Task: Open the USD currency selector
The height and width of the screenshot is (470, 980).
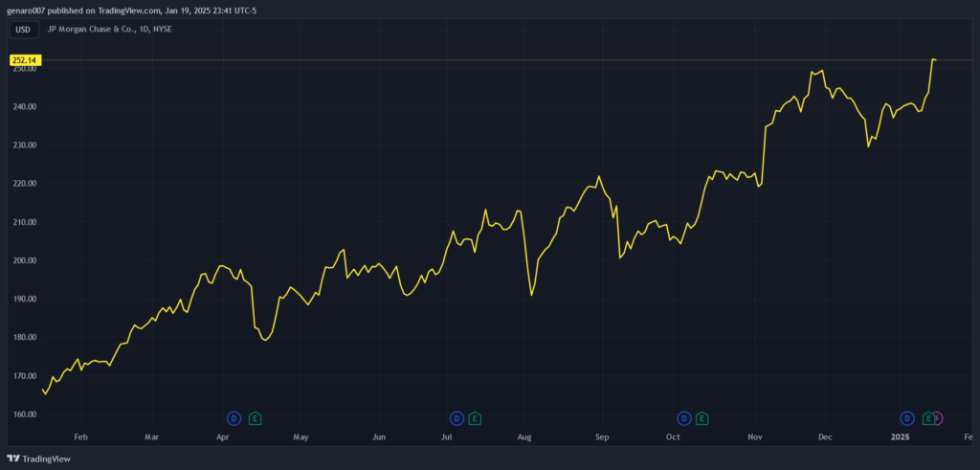Action: (22, 30)
